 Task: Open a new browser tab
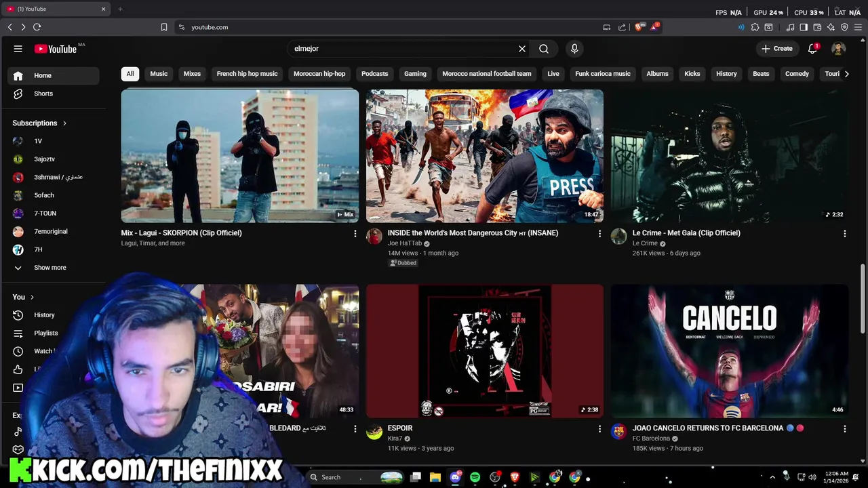[x=120, y=9]
